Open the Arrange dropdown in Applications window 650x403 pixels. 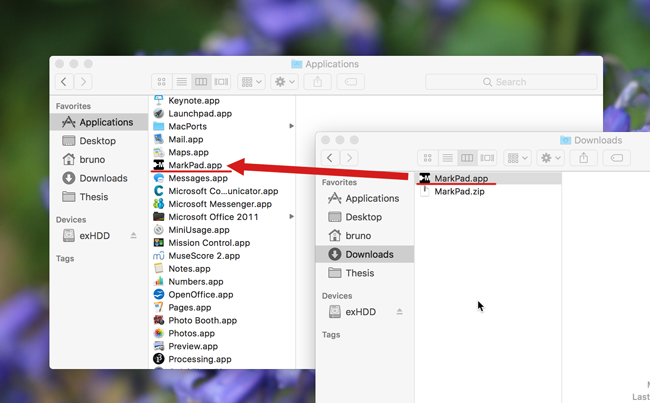[251, 82]
